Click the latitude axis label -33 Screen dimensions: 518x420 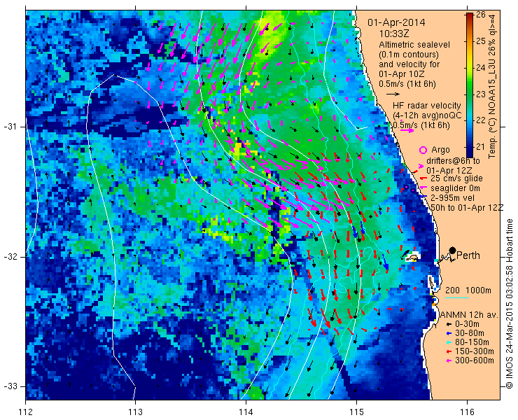click(x=10, y=386)
